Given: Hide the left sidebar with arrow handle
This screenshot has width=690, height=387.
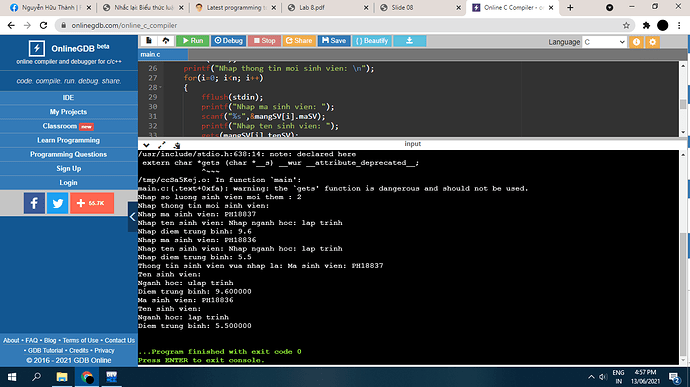Looking at the screenshot, I should point(132,217).
